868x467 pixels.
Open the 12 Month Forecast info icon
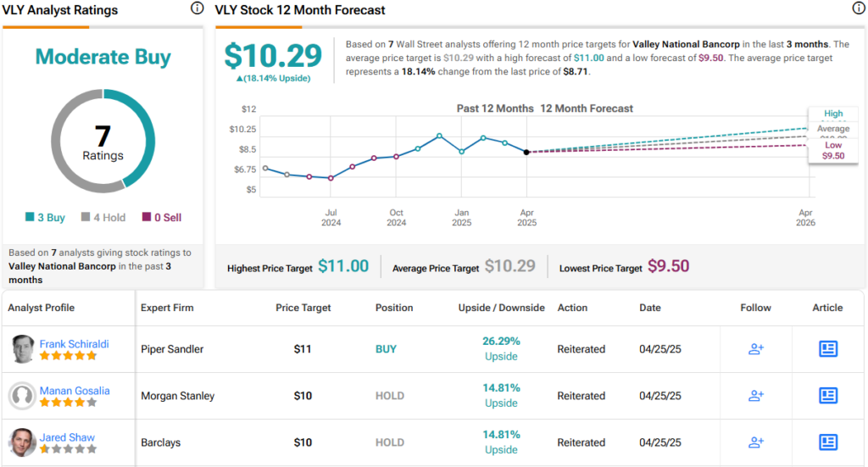click(x=859, y=8)
